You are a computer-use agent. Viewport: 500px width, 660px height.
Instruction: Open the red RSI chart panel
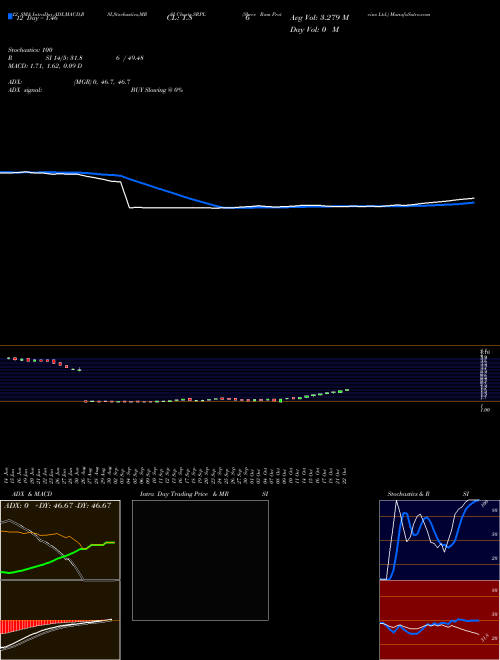click(439, 620)
